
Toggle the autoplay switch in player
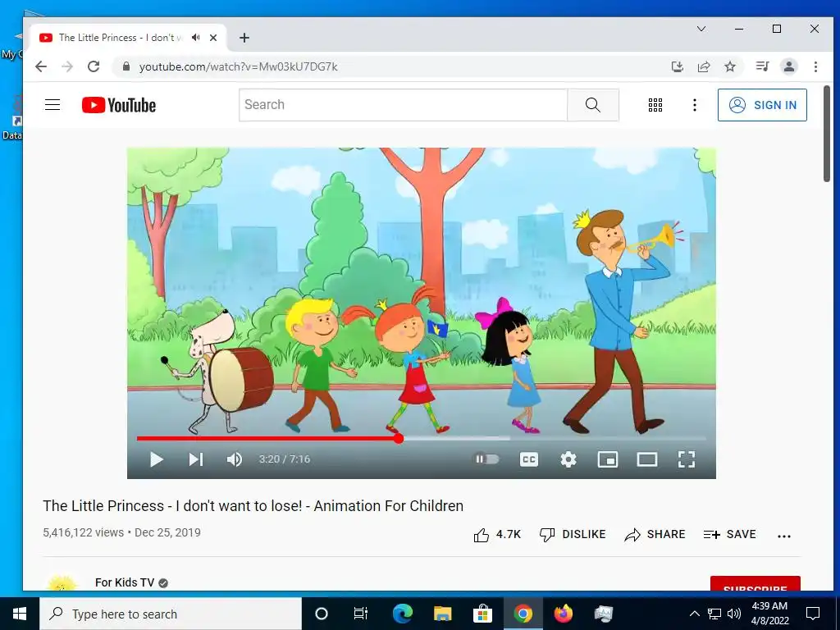(486, 459)
